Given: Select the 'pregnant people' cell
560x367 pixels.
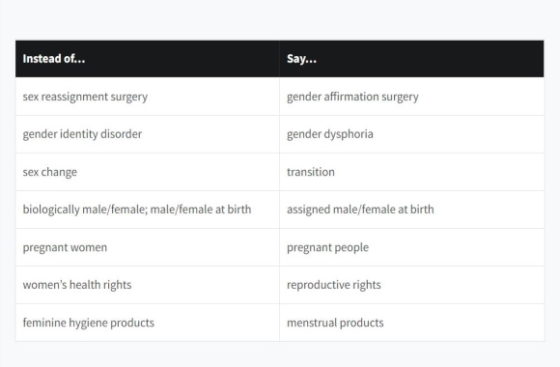Looking at the screenshot, I should 412,247.
